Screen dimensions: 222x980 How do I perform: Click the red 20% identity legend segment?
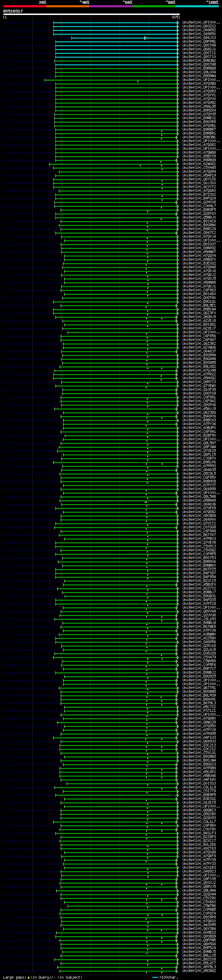[25, 6]
